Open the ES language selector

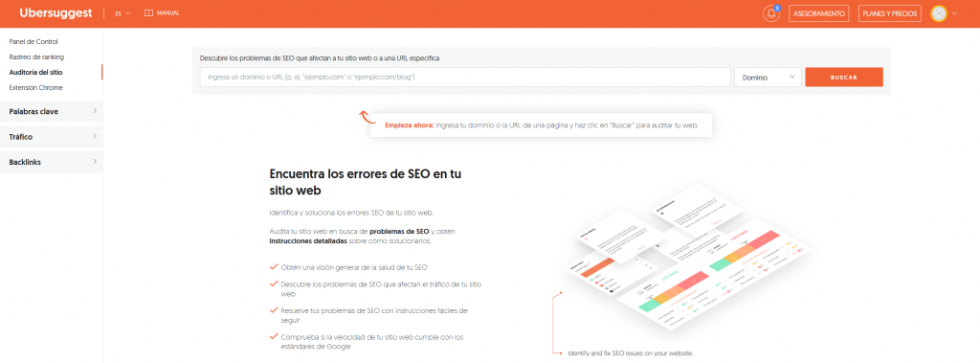click(122, 13)
